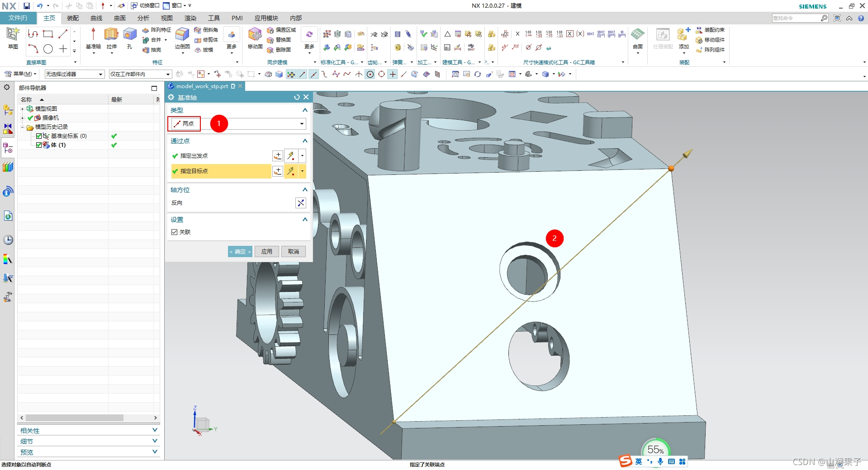Click the 确定 OK button
The width and height of the screenshot is (868, 470).
point(240,252)
